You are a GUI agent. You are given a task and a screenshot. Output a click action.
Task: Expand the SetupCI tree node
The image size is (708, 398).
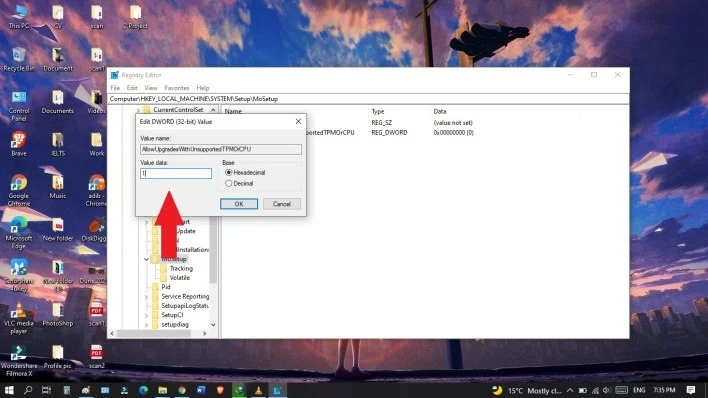pos(146,315)
